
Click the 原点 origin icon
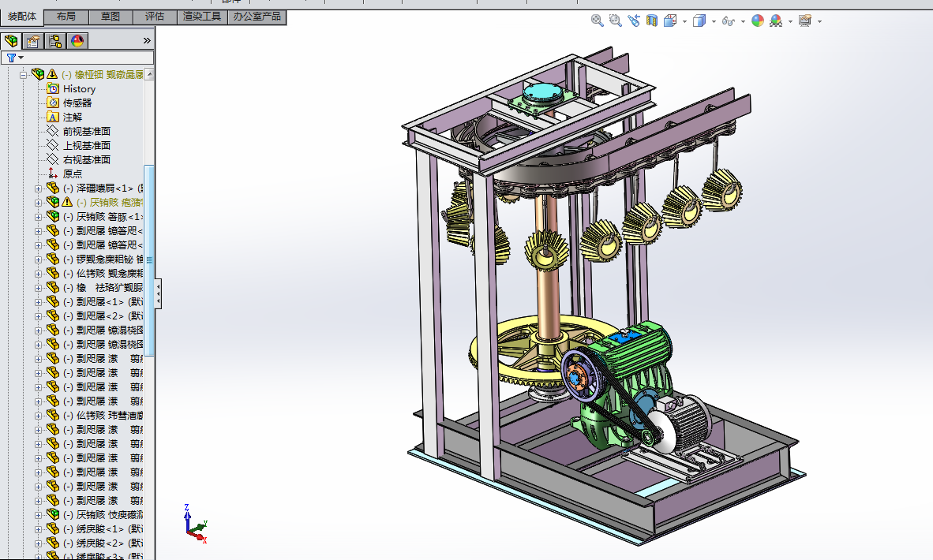(53, 174)
